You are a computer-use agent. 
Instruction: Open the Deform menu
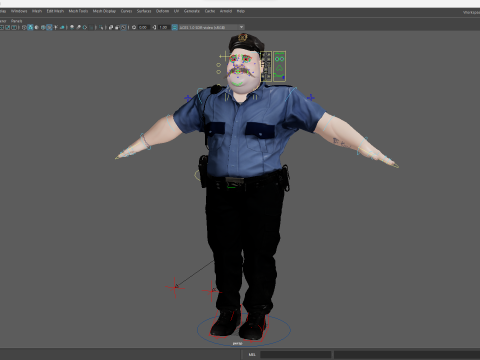tap(163, 11)
